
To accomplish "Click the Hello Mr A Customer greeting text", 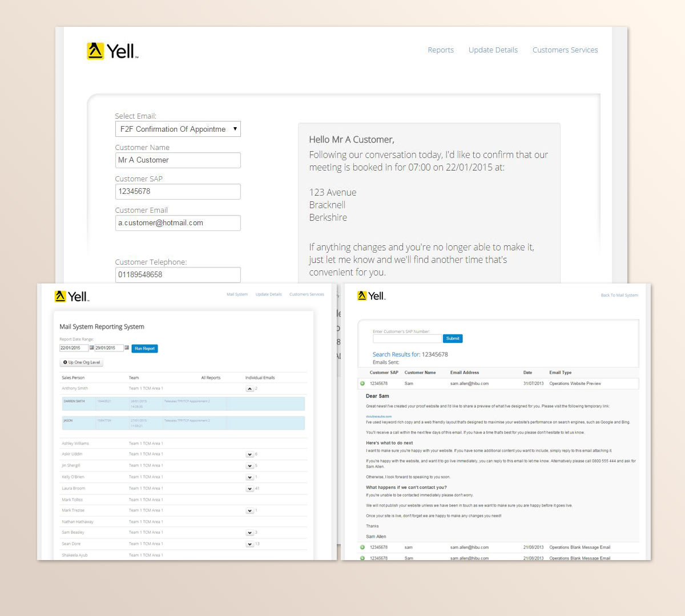I will [352, 140].
